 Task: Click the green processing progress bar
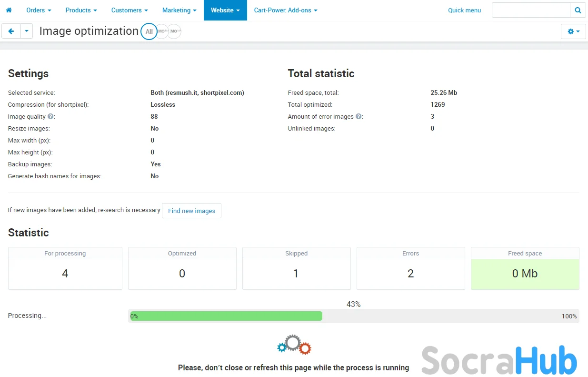226,316
